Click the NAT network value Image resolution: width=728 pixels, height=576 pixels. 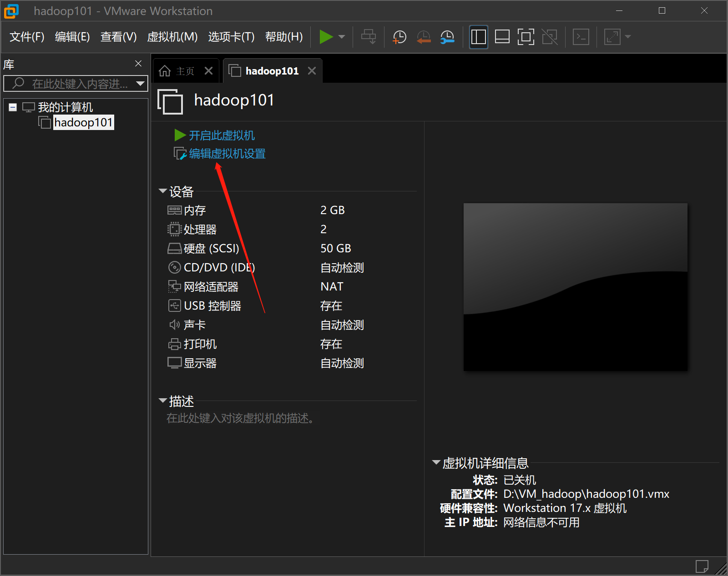pos(332,287)
